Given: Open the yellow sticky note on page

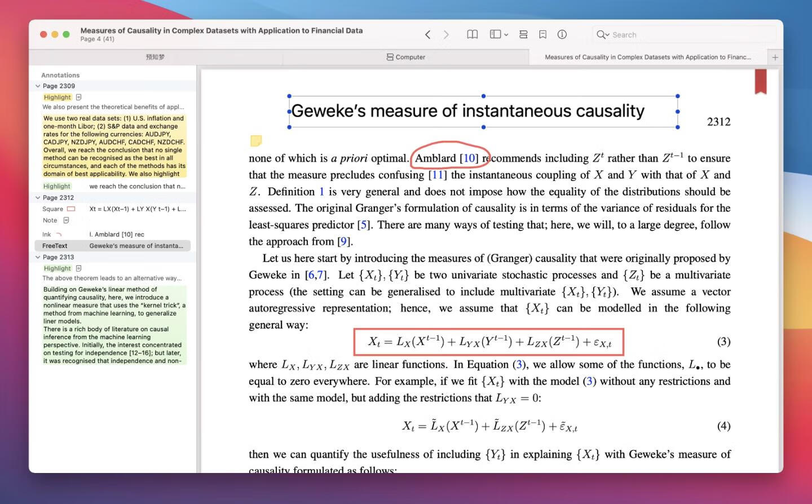Looking at the screenshot, I should [x=256, y=140].
